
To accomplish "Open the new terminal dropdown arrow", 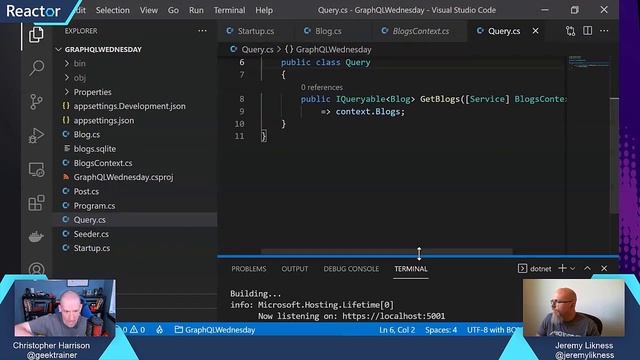I will coord(573,269).
